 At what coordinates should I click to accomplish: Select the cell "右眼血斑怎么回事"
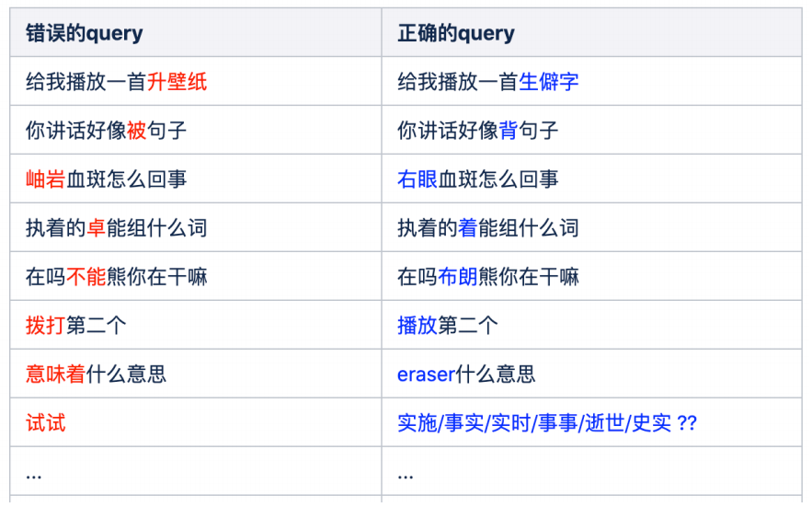tap(592, 179)
